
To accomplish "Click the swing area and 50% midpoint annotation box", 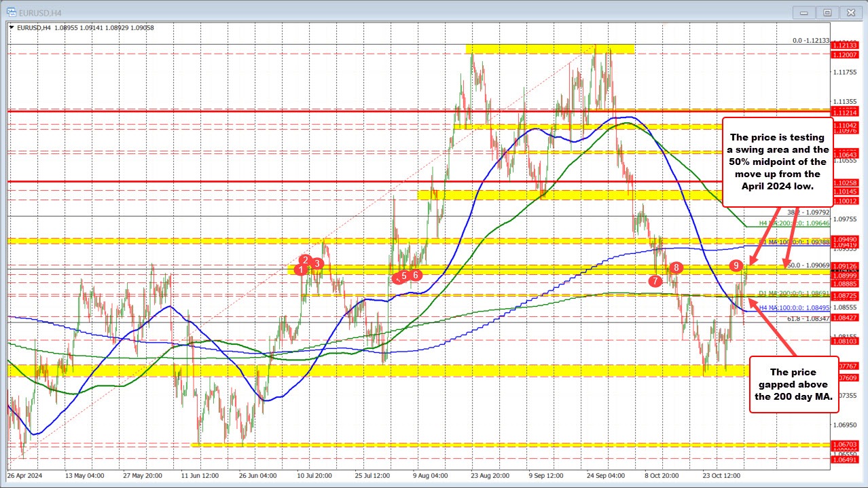I will coord(778,162).
